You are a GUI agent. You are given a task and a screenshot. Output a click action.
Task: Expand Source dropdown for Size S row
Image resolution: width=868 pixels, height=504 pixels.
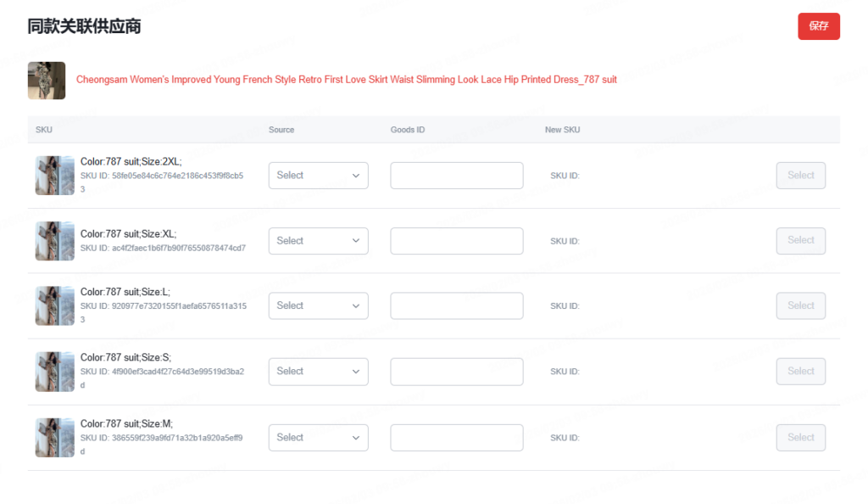319,372
